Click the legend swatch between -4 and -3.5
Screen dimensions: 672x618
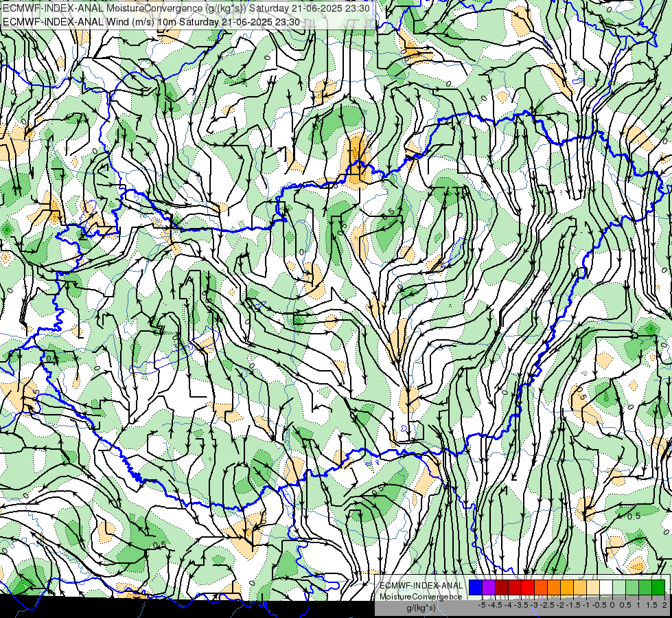tap(515, 587)
